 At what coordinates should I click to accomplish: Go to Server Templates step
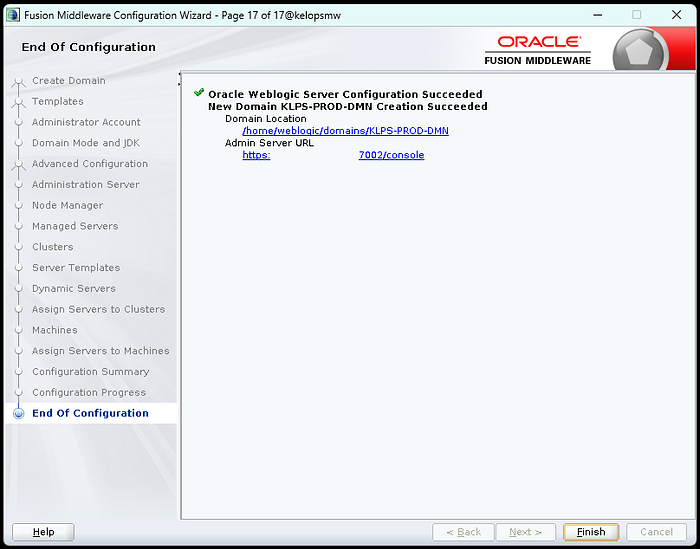tap(76, 268)
